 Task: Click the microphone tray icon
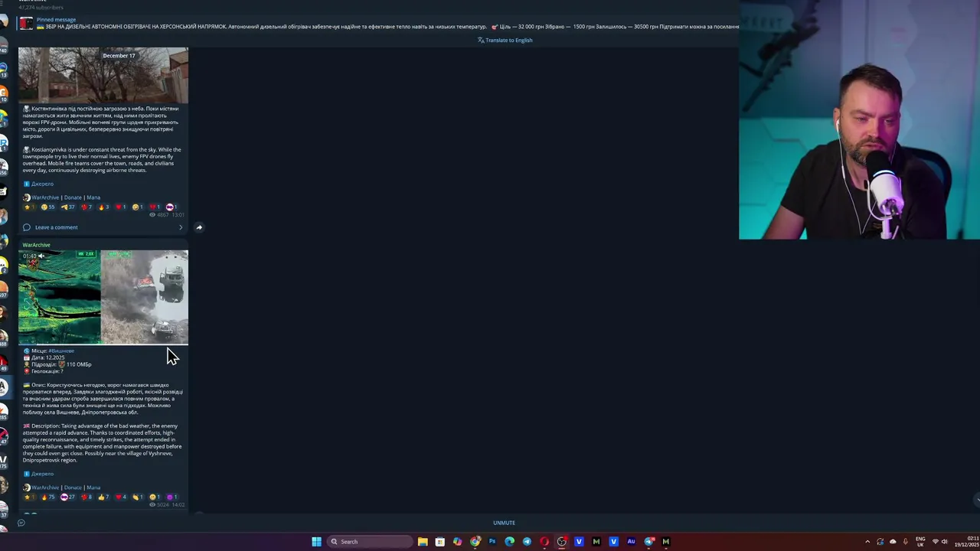click(x=905, y=542)
